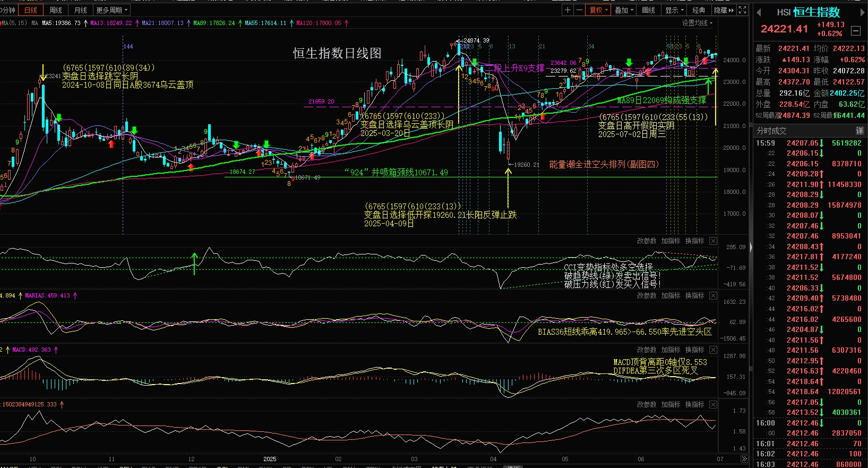The width and height of the screenshot is (868, 468).
Task: Select the 15:59 tick row with 24207.05
Action: (x=810, y=143)
